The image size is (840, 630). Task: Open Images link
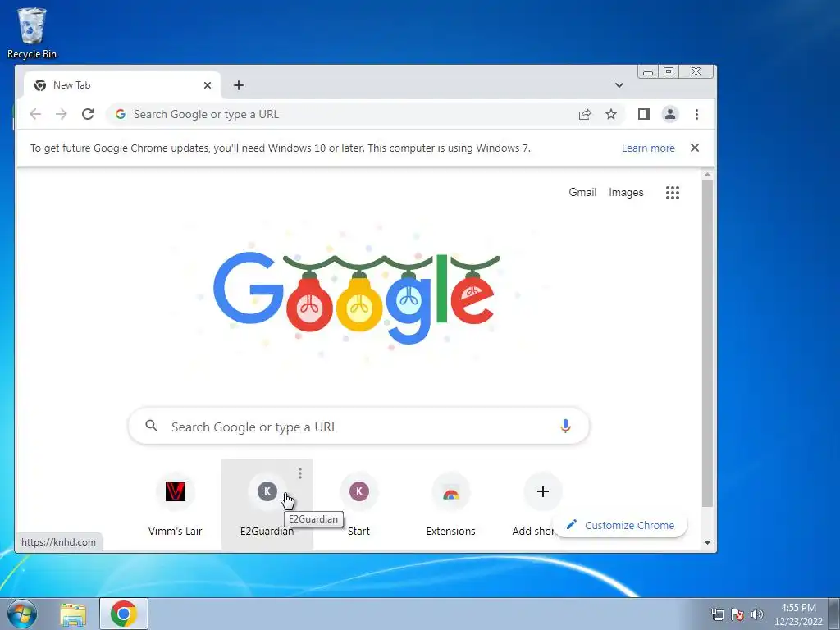[x=626, y=192]
